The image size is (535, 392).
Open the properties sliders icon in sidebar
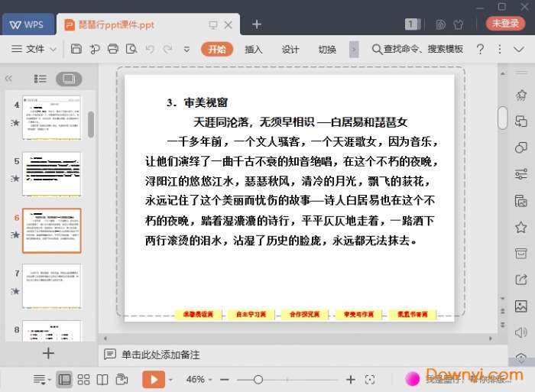pyautogui.click(x=521, y=174)
